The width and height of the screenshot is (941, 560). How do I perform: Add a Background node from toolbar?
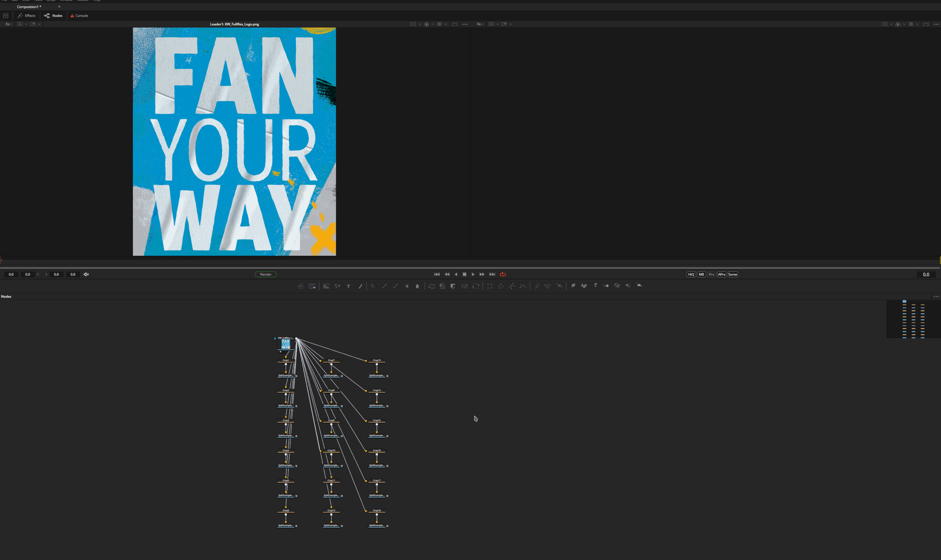click(326, 286)
